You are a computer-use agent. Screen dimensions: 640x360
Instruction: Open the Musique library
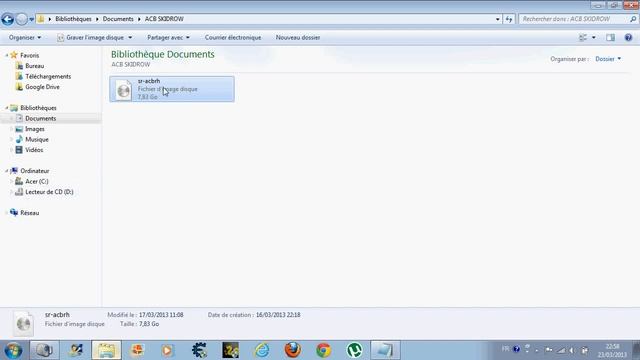[x=37, y=140]
